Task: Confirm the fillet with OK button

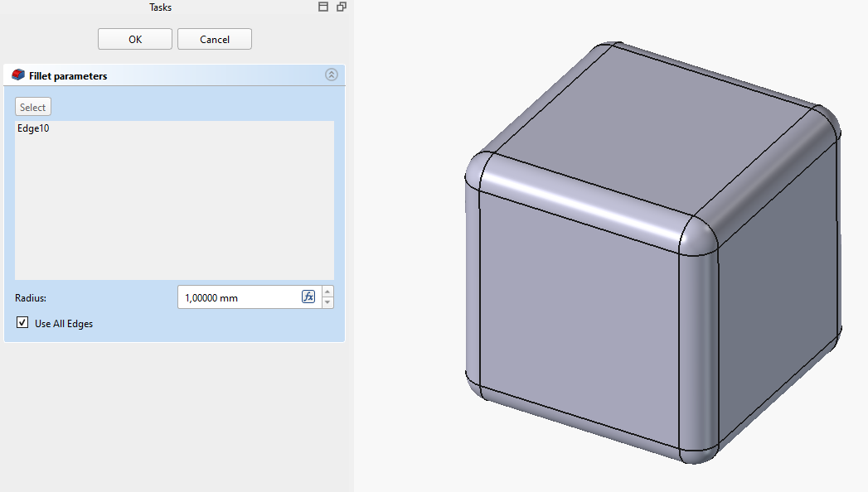Action: pyautogui.click(x=135, y=39)
